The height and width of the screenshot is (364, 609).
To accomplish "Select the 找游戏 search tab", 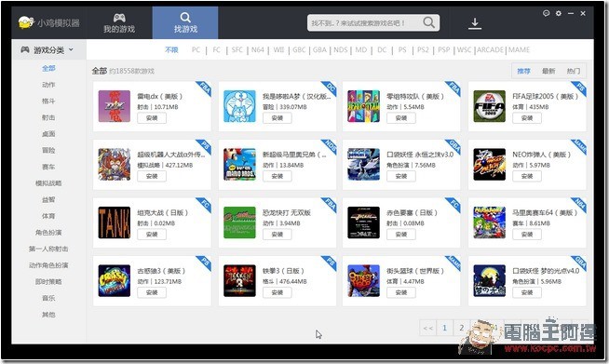I will 185,22.
